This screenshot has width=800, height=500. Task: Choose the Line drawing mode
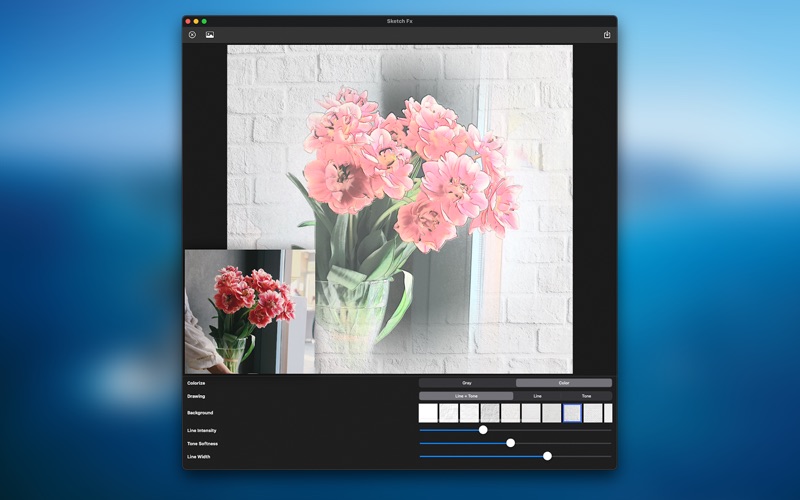pos(537,396)
